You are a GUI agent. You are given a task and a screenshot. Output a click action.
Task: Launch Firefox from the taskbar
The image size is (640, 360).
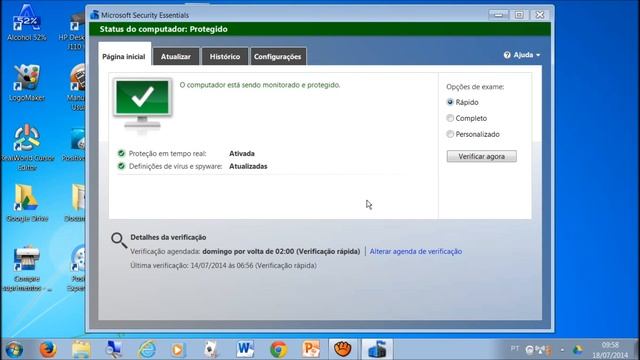coord(48,349)
